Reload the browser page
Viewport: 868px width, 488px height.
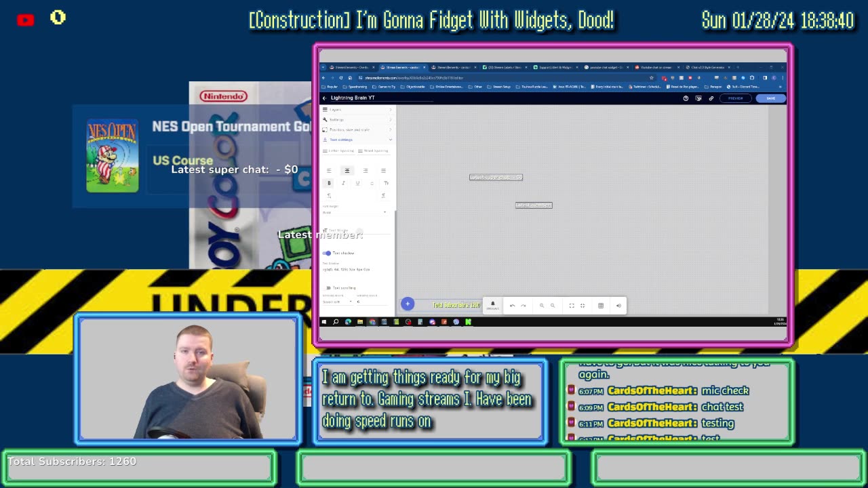click(x=340, y=77)
